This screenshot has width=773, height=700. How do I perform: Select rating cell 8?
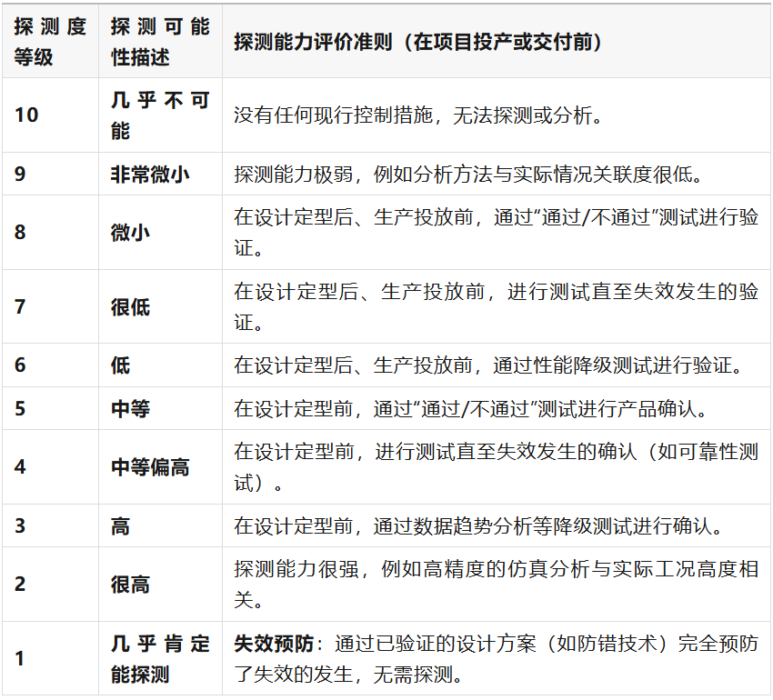50,232
